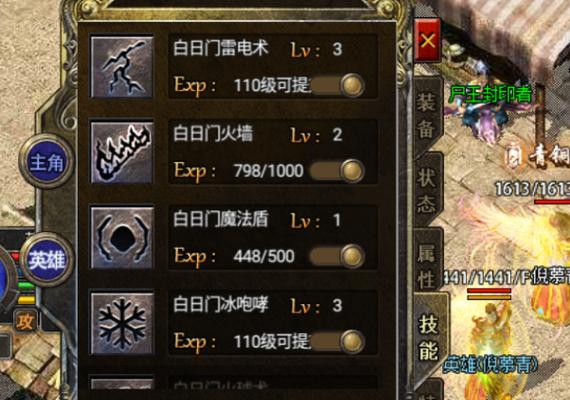Toggle the 白日门雷电术 skill switch

(x=337, y=85)
